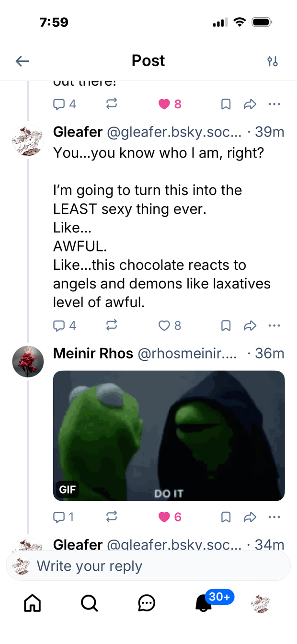Screen dimensions: 297x644
Task: Open Gleafer's profile from the name
Action: [78, 132]
